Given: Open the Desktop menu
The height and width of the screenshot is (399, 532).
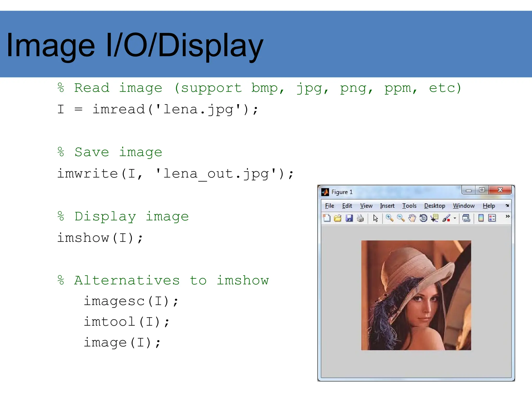Looking at the screenshot, I should click(435, 206).
